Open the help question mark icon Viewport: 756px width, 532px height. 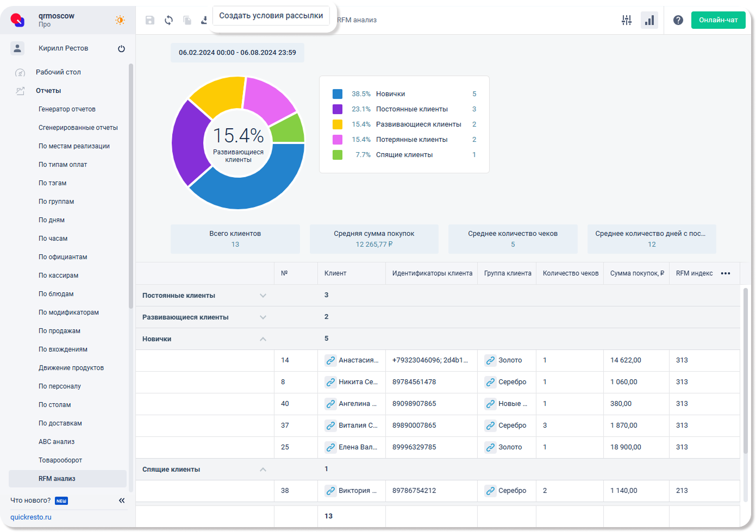pyautogui.click(x=678, y=20)
